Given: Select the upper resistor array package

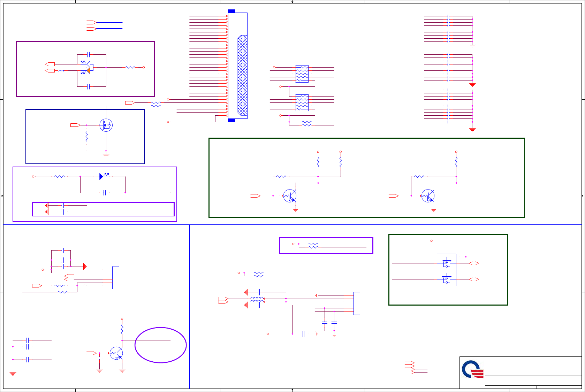Looking at the screenshot, I should coord(302,74).
